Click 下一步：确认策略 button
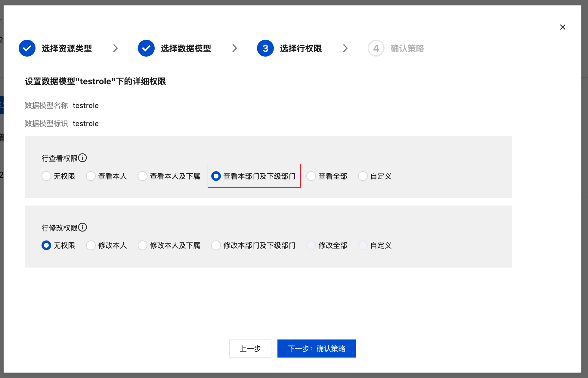Screen dimensions: 588x378 [x=316, y=348]
